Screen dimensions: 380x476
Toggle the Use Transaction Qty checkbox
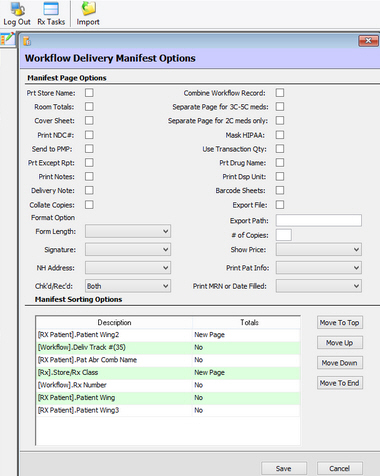[280, 149]
